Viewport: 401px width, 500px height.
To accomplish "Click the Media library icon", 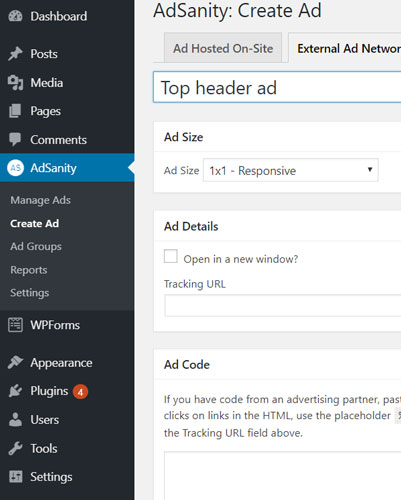I will pos(15,83).
